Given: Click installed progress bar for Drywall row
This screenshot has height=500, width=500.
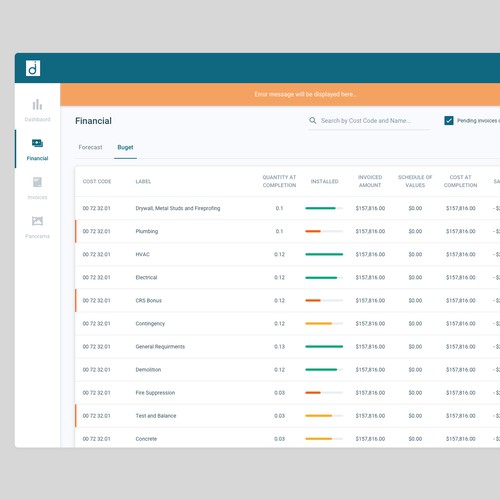Looking at the screenshot, I should [x=324, y=208].
